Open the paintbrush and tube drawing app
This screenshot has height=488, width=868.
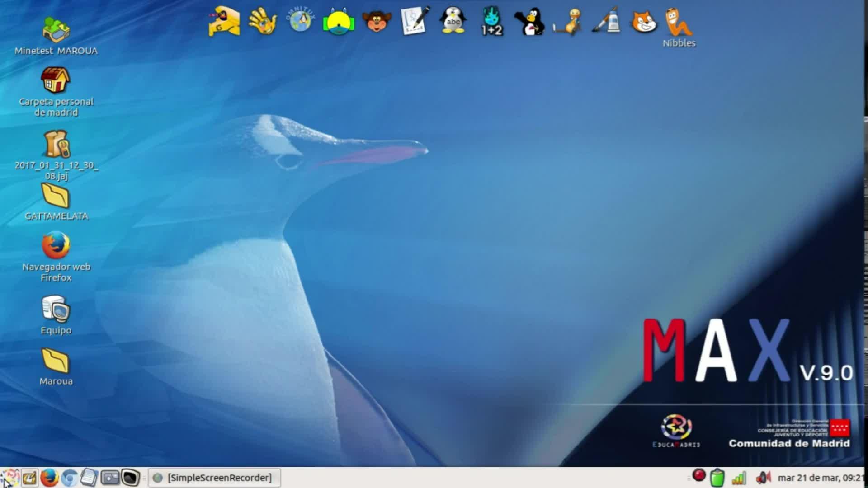606,22
